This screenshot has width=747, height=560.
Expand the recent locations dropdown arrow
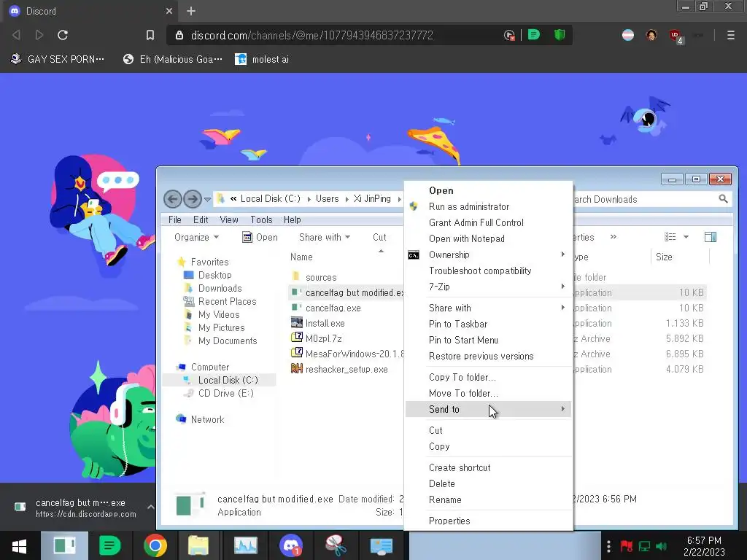click(207, 199)
